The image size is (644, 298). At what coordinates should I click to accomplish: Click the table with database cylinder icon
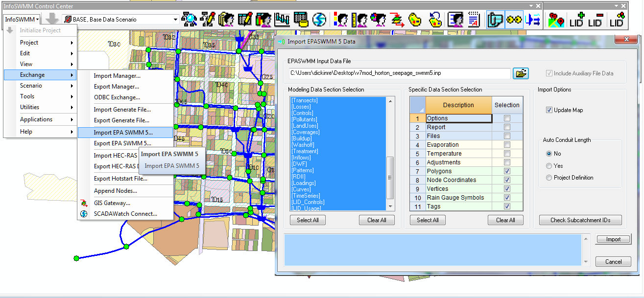point(301,20)
